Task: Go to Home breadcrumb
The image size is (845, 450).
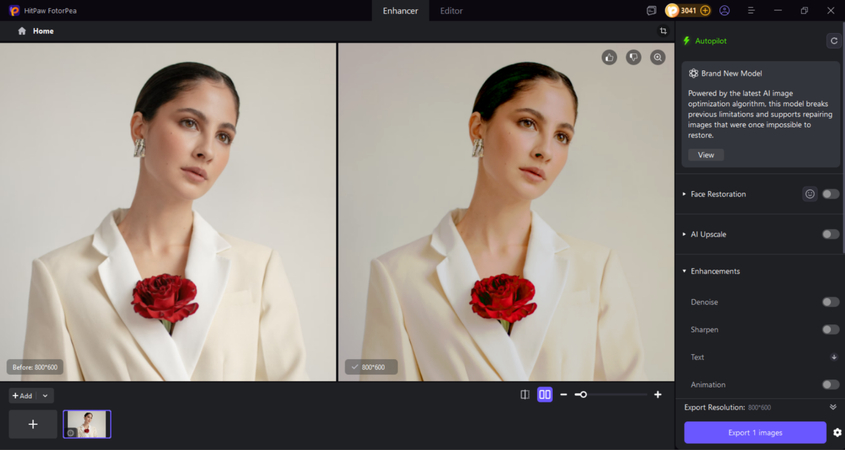Action: (43, 31)
